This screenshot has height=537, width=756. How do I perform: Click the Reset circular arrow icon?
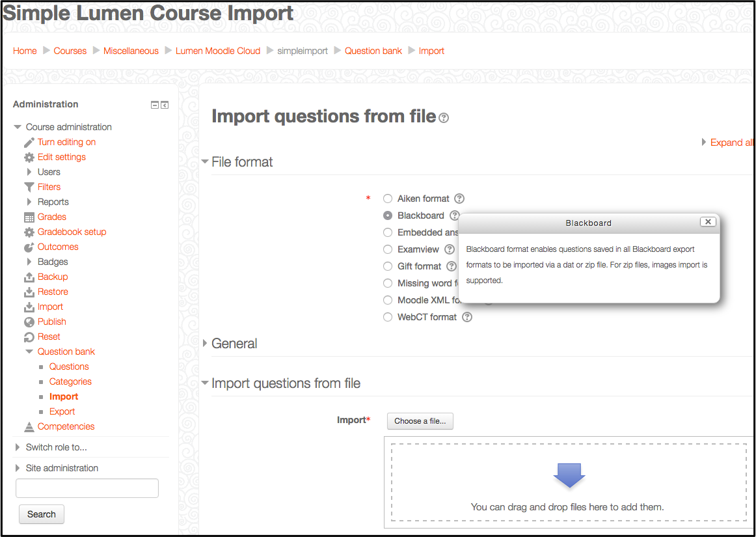tap(29, 337)
